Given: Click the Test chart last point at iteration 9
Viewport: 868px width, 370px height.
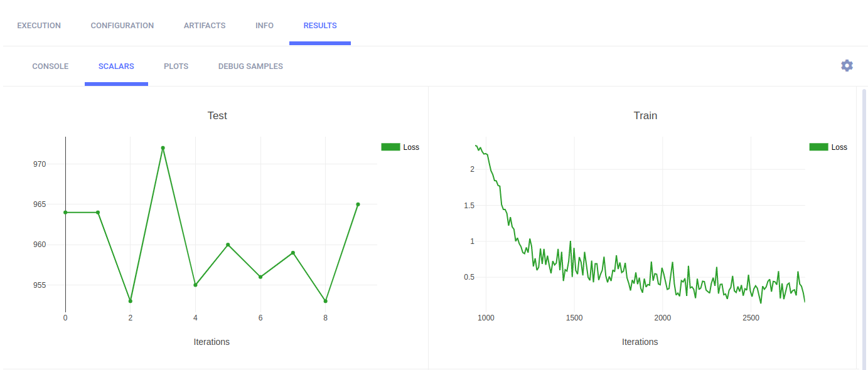Looking at the screenshot, I should pos(358,204).
